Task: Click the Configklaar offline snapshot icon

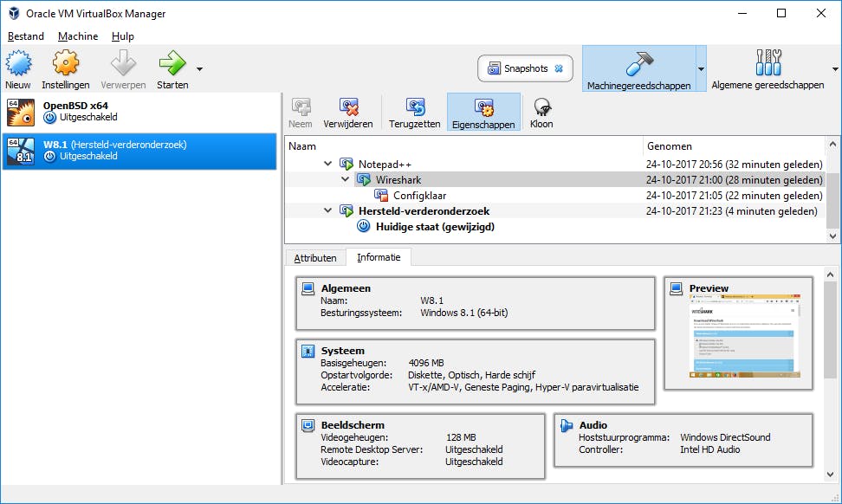Action: (381, 196)
